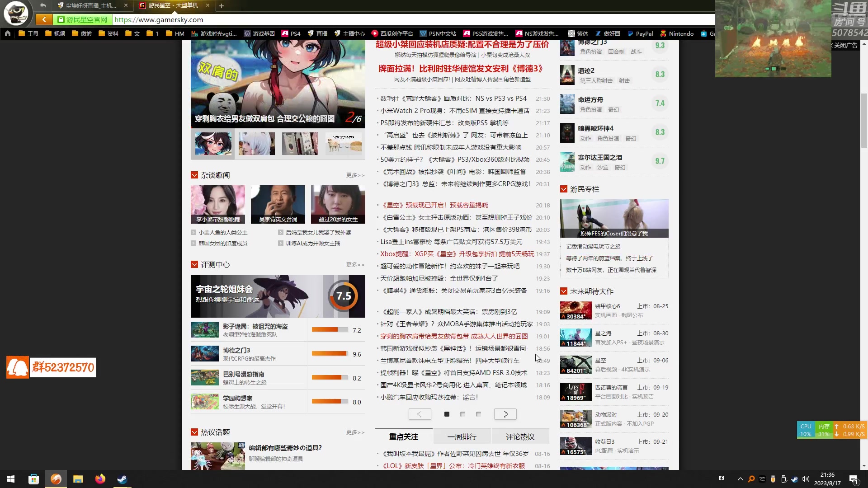Open the volume control in tray
This screenshot has height=488, width=868.
[806, 479]
